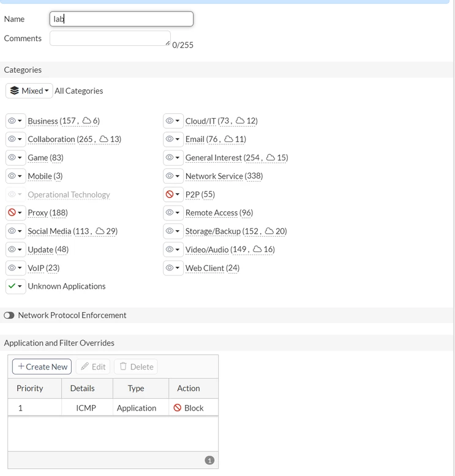
Task: Open Video/Audio category action dropdown
Action: coord(173,249)
